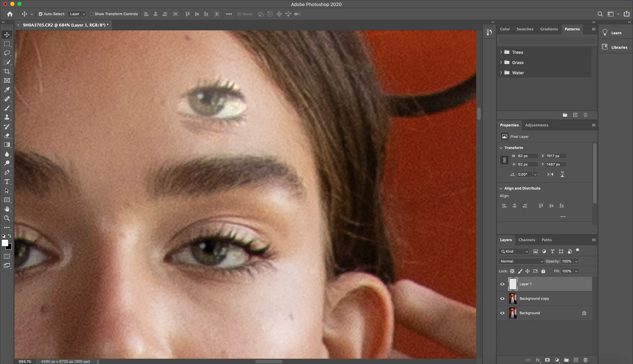
Task: Open the Swatches tab
Action: [x=525, y=29]
